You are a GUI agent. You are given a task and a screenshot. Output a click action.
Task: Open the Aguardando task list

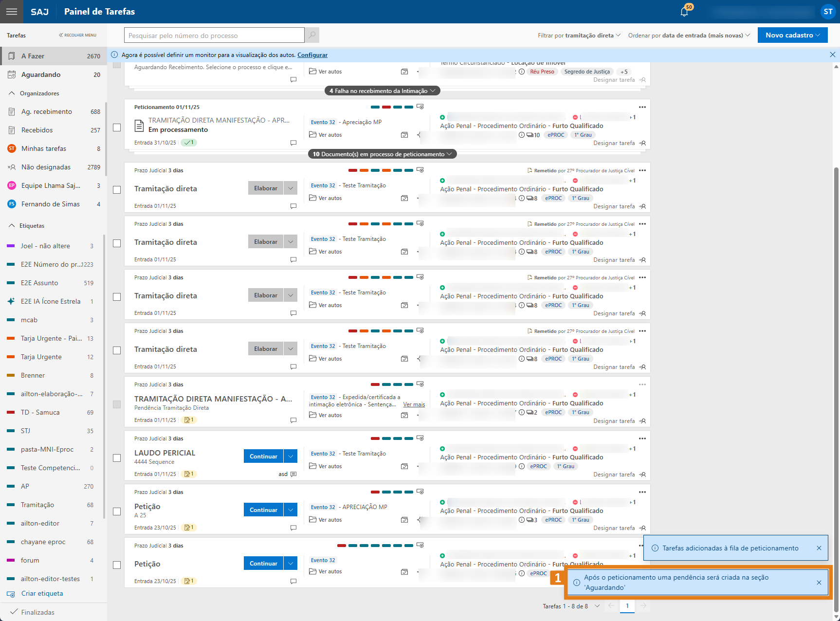[x=41, y=74]
